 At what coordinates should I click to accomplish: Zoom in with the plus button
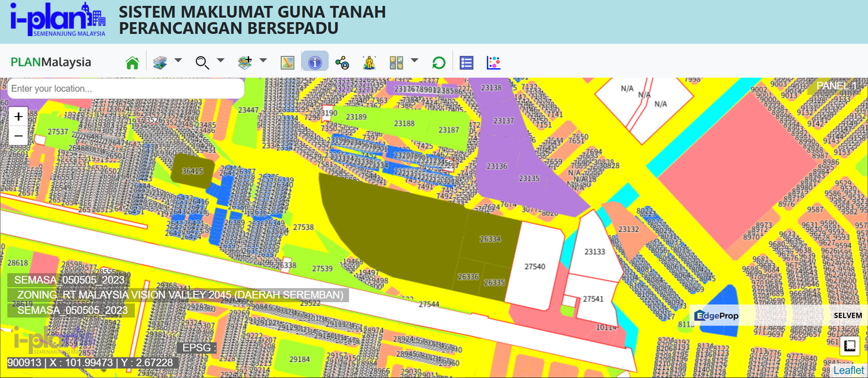tap(18, 117)
